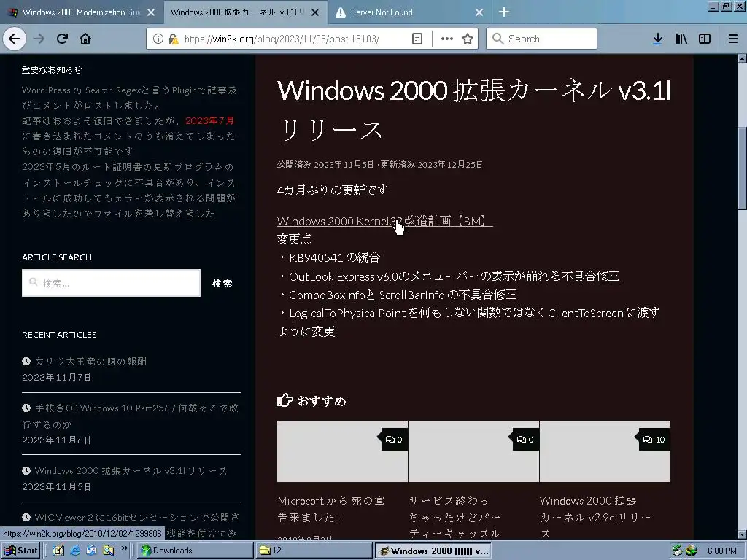Click the Internet Explorer quick launch icon
This screenshot has height=560, width=747.
75,551
